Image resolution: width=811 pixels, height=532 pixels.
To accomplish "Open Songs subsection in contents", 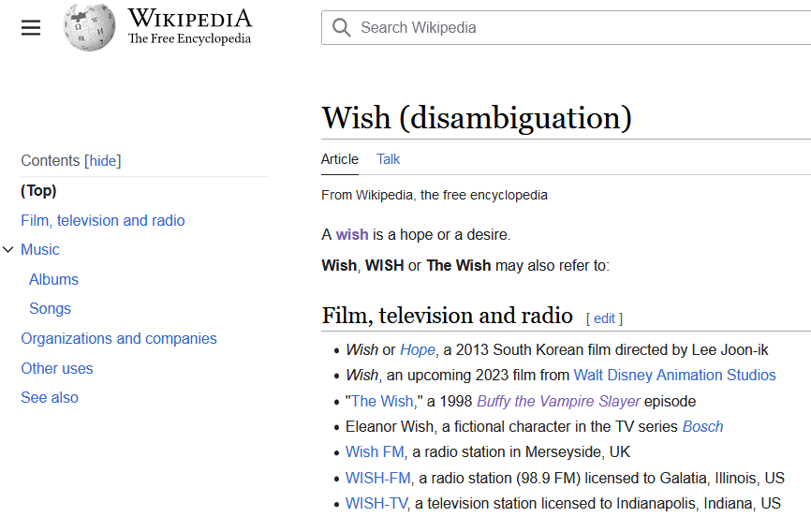I will pos(51,309).
